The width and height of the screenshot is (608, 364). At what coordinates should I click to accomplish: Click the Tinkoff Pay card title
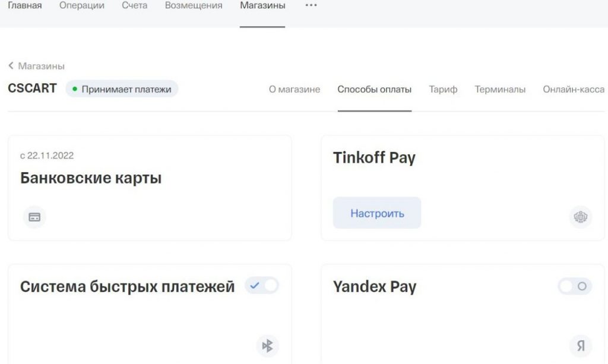tap(374, 158)
